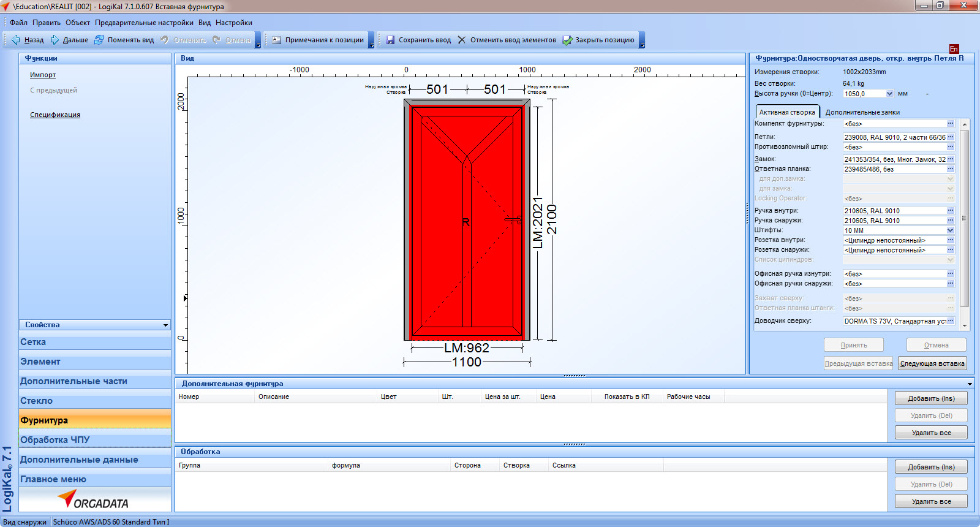
Task: Open browse button for Петли field
Action: pos(951,137)
